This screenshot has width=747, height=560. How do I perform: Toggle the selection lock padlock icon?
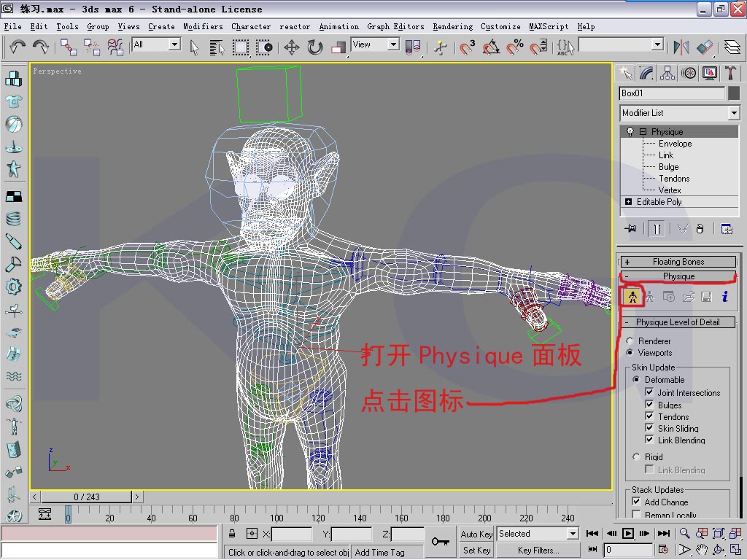pos(231,533)
